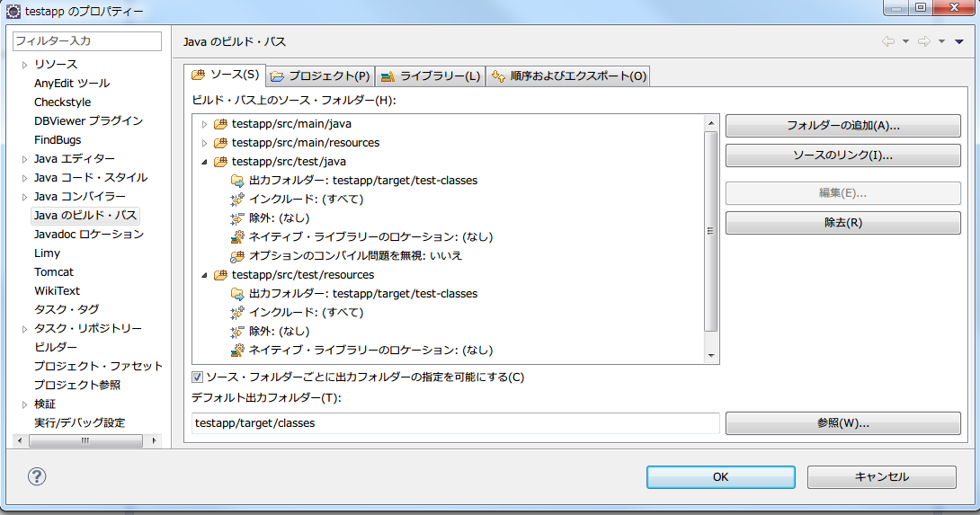Switch to 順序およびエクスポート(O) tab
980x515 pixels.
point(568,76)
